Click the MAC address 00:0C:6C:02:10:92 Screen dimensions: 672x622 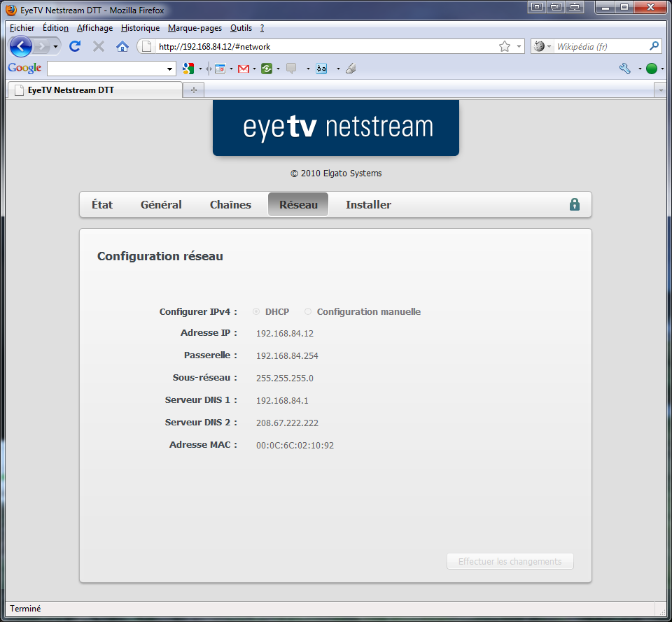click(x=295, y=446)
